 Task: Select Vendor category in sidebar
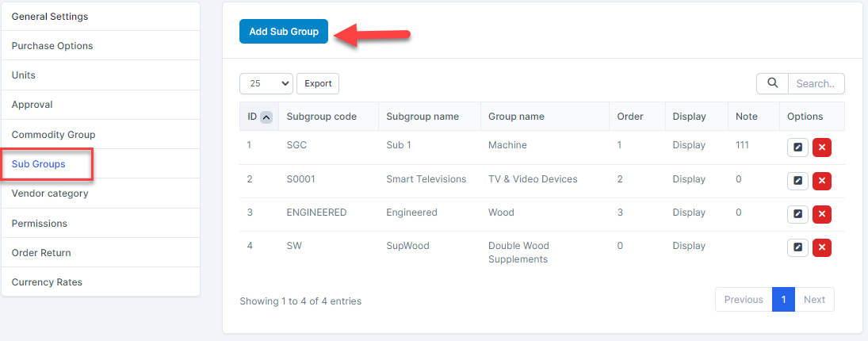[50, 193]
